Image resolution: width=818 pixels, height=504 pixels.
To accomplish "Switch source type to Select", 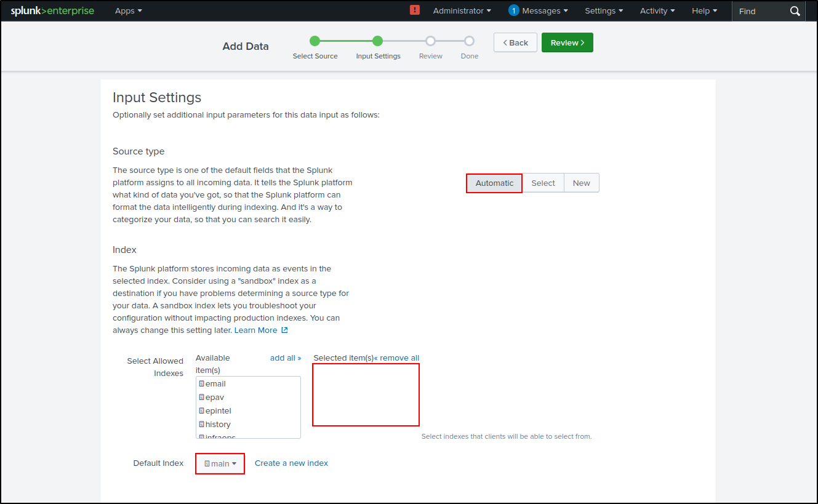I will [543, 183].
